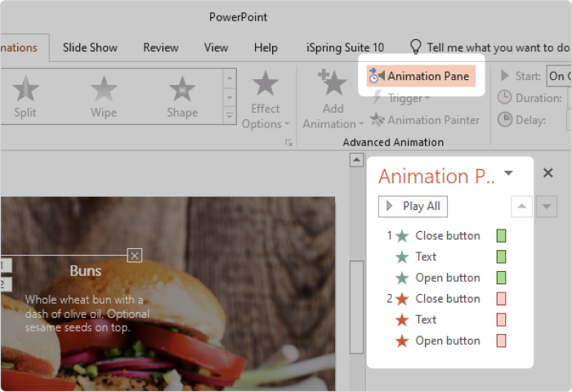This screenshot has width=572, height=392.
Task: Open the iSpring Suite 10 tab
Action: click(345, 47)
